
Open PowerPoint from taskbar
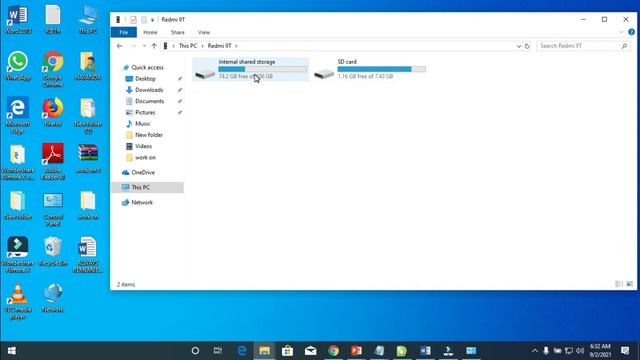[x=356, y=351]
